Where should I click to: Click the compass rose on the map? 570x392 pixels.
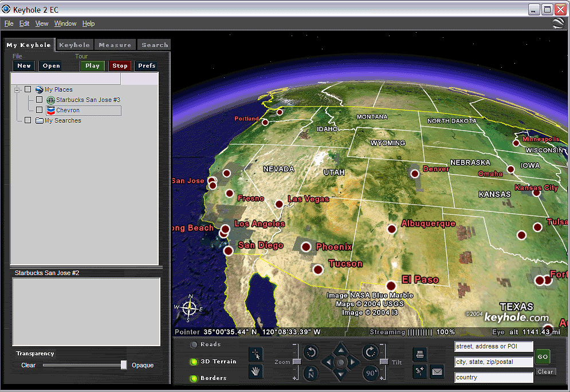(x=189, y=308)
